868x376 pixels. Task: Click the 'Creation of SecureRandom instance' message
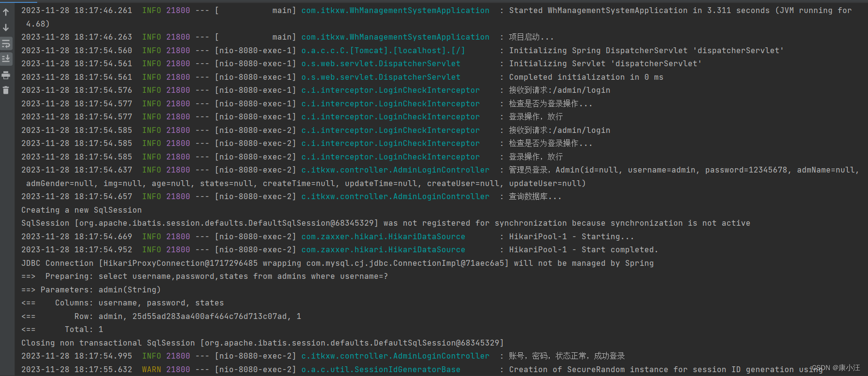click(x=666, y=369)
